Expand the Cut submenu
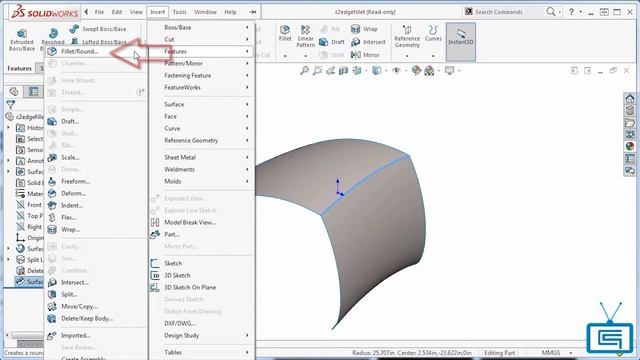 pyautogui.click(x=202, y=39)
